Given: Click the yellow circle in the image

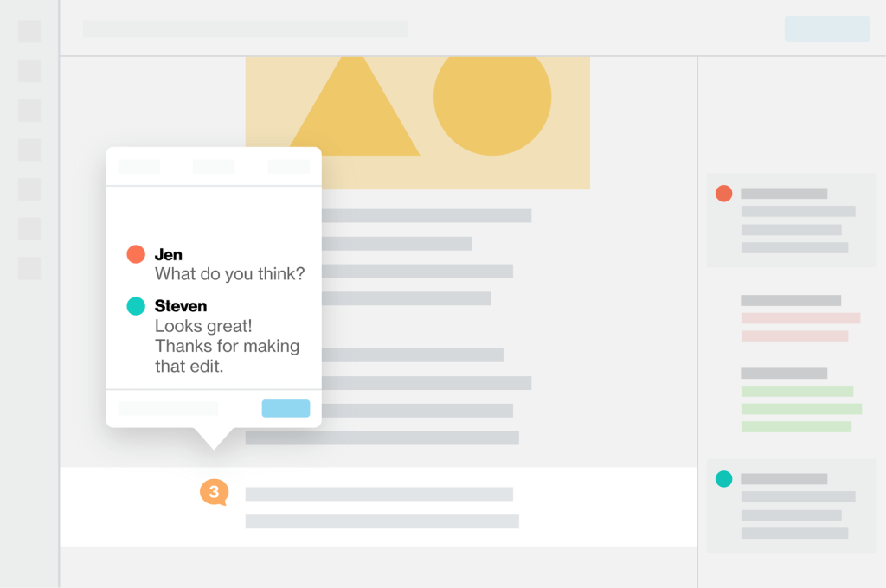Looking at the screenshot, I should click(x=491, y=97).
